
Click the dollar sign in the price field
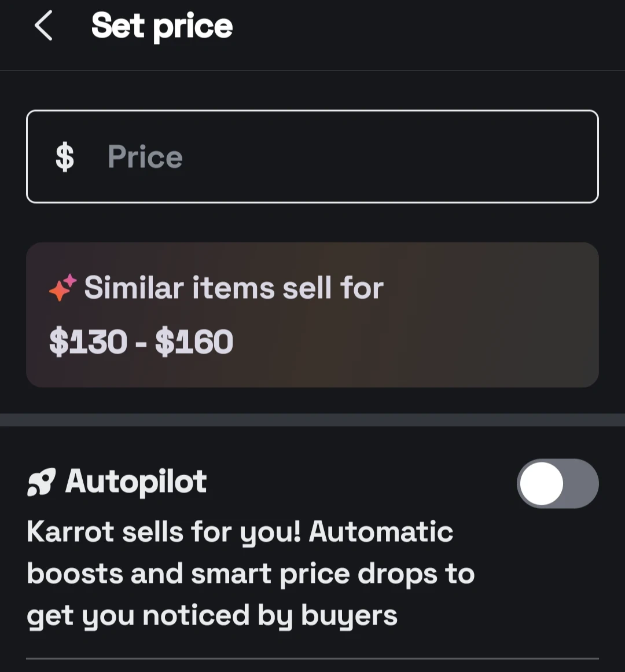(x=65, y=157)
